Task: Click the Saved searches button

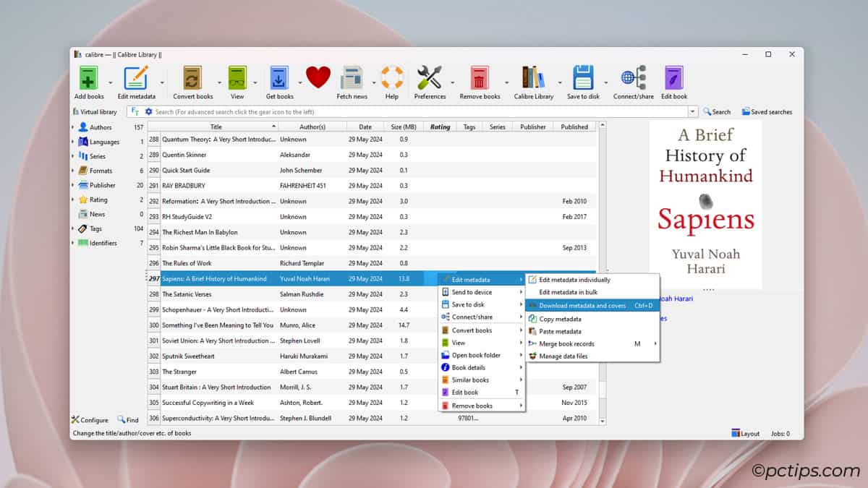Action: 767,112
